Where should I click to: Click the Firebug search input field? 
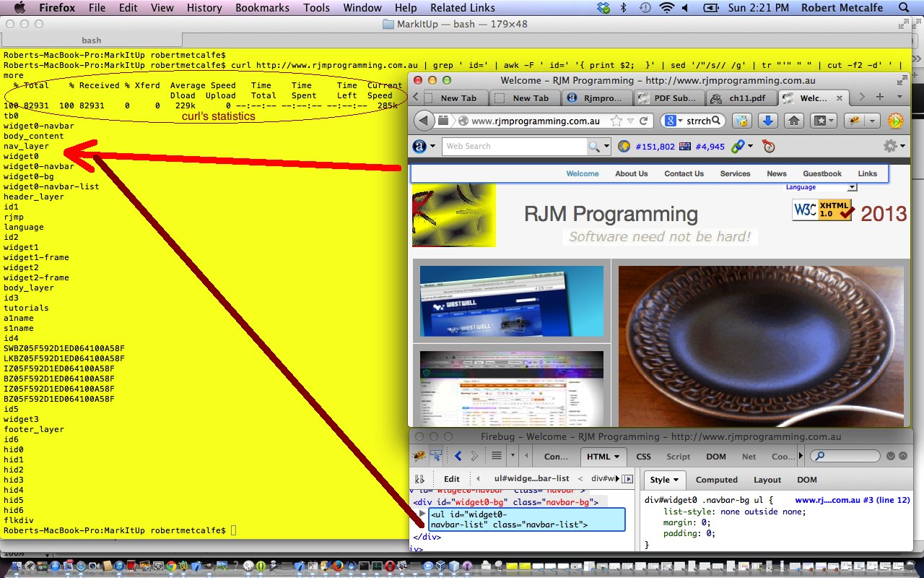tap(845, 456)
